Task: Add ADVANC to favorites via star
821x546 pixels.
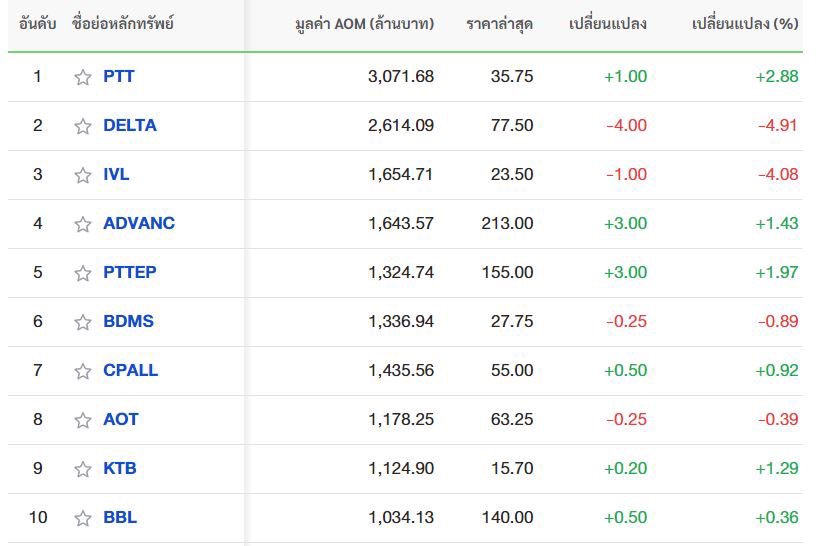Action: pos(83,224)
